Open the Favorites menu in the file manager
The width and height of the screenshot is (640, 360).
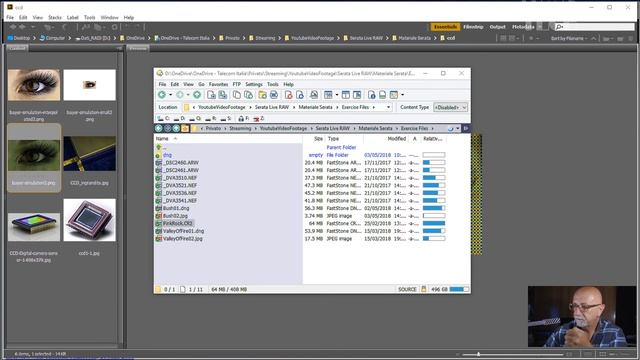218,84
